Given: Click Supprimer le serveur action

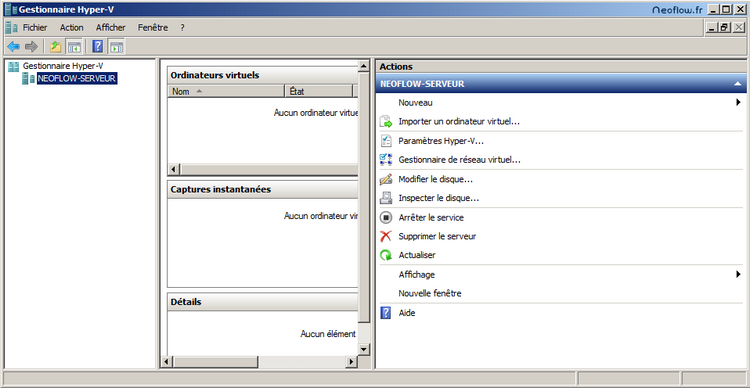Looking at the screenshot, I should (x=437, y=236).
